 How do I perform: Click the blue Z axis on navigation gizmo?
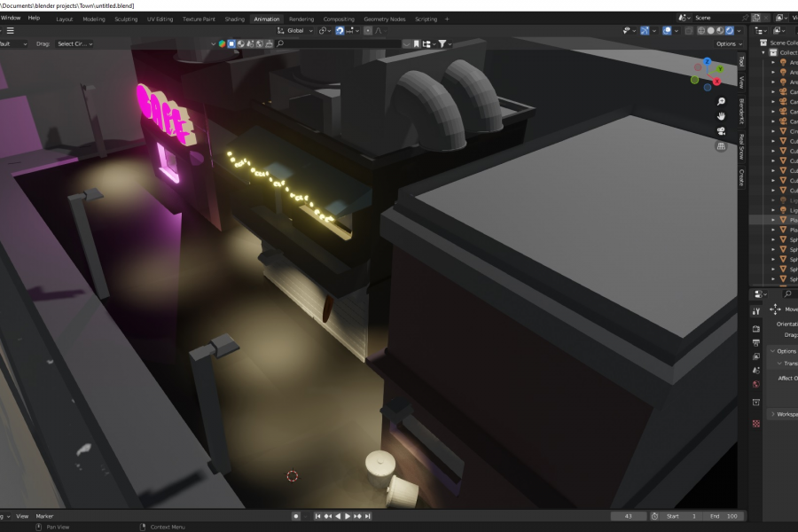click(x=707, y=61)
